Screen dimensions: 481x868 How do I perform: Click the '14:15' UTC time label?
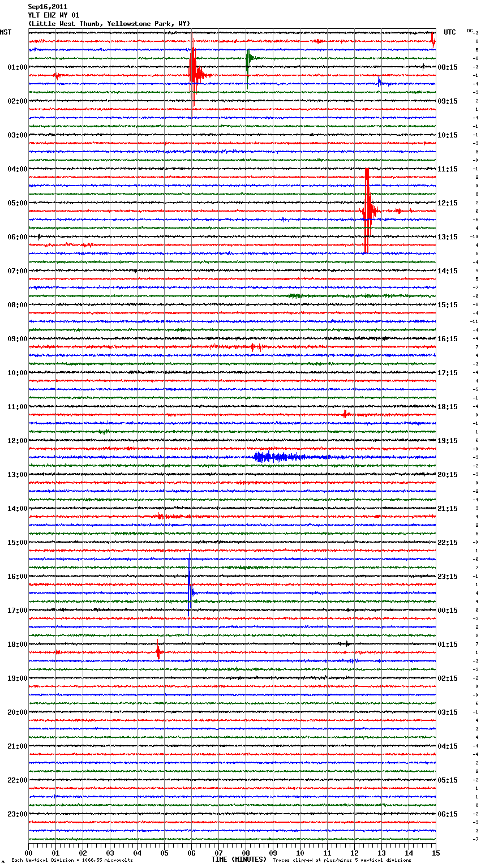(x=448, y=271)
